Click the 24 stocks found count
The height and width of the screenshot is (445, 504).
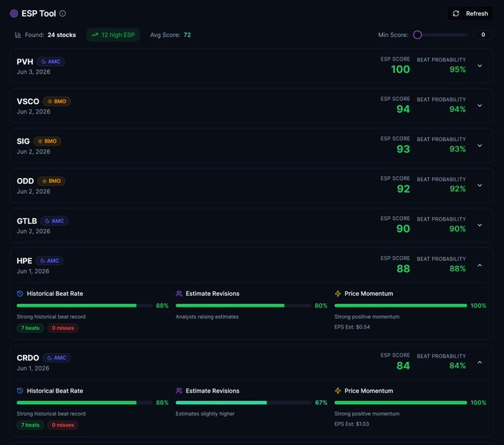pos(62,35)
